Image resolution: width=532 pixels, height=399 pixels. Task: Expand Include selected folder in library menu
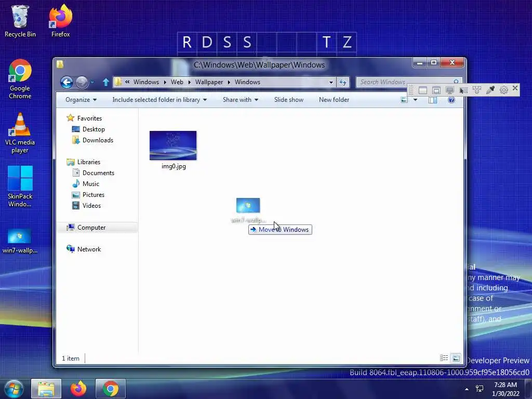[159, 100]
